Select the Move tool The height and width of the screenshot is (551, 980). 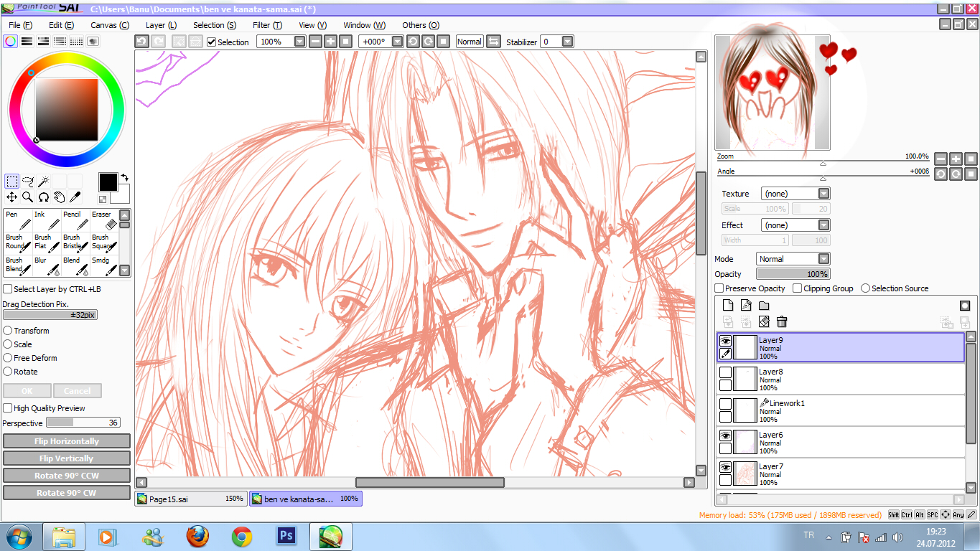12,197
